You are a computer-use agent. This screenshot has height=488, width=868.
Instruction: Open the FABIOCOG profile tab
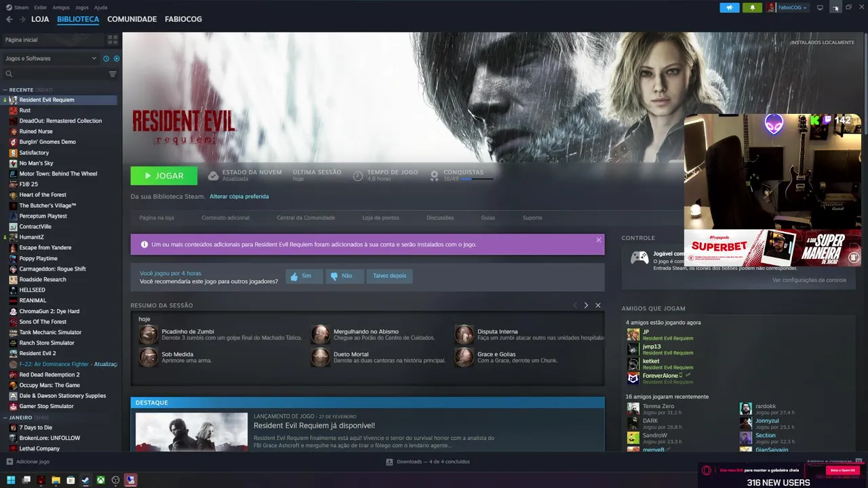(183, 19)
